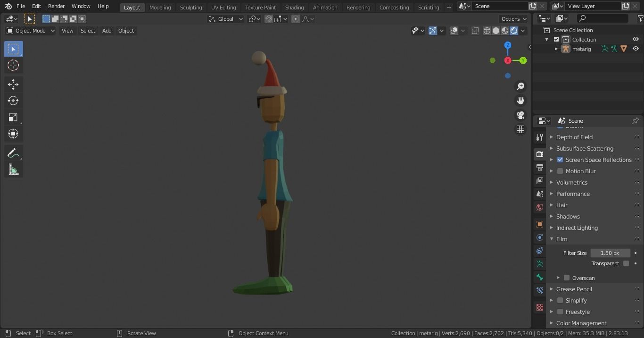Switch to material preview shading

point(505,31)
